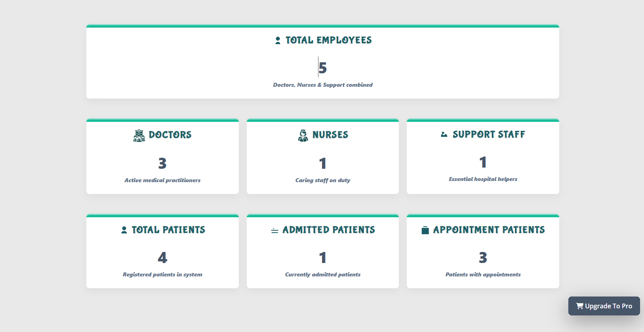
Task: Click the Doctors, Nurses & Support combined subtitle
Action: 322,84
